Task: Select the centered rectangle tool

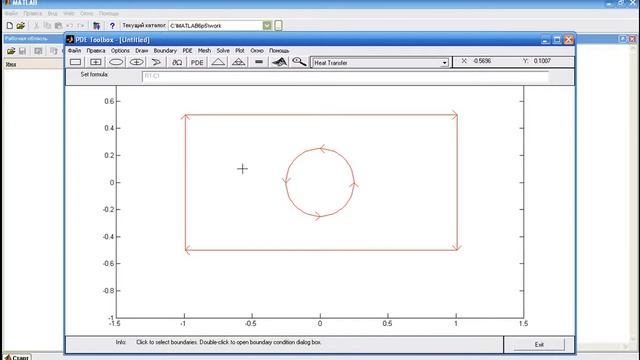Action: click(x=96, y=62)
